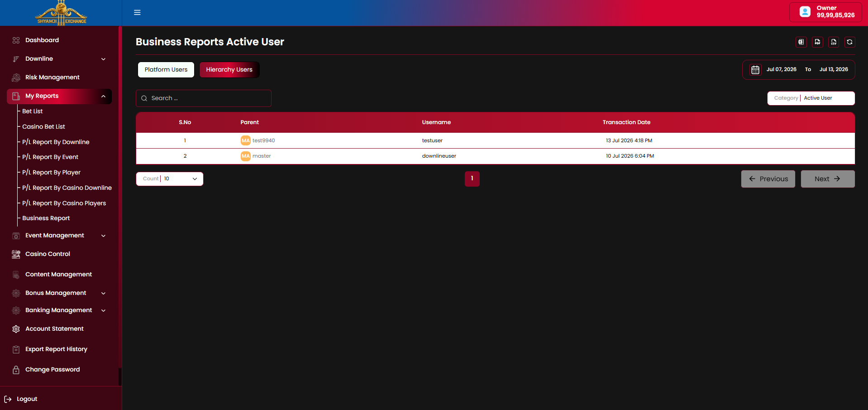This screenshot has height=410, width=868.
Task: Click the Change Password lock icon
Action: click(16, 370)
